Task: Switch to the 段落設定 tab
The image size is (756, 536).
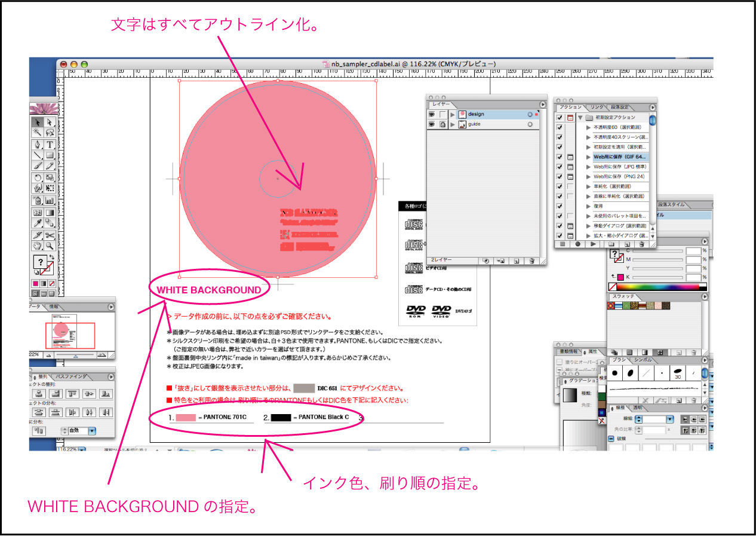Action: pos(619,108)
